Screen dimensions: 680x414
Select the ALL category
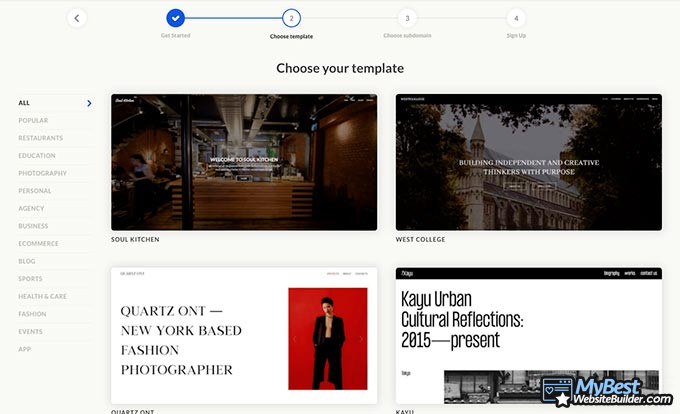click(24, 103)
